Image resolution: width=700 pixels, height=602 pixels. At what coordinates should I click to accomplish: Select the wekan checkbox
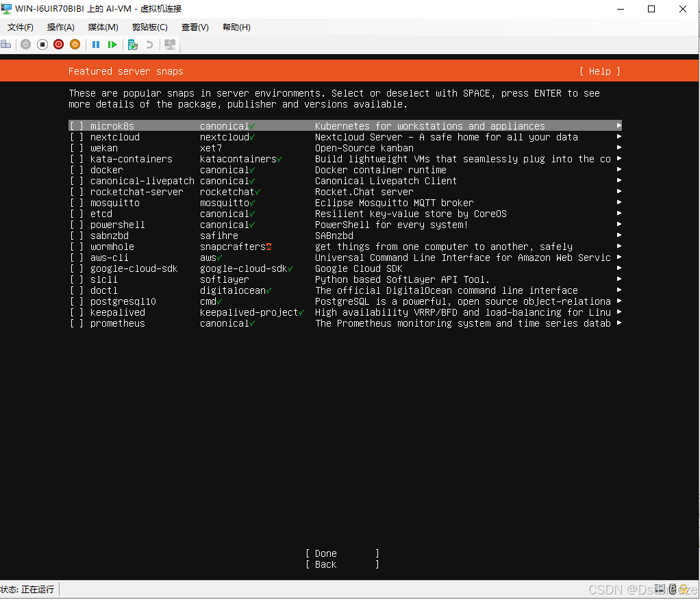pos(76,148)
